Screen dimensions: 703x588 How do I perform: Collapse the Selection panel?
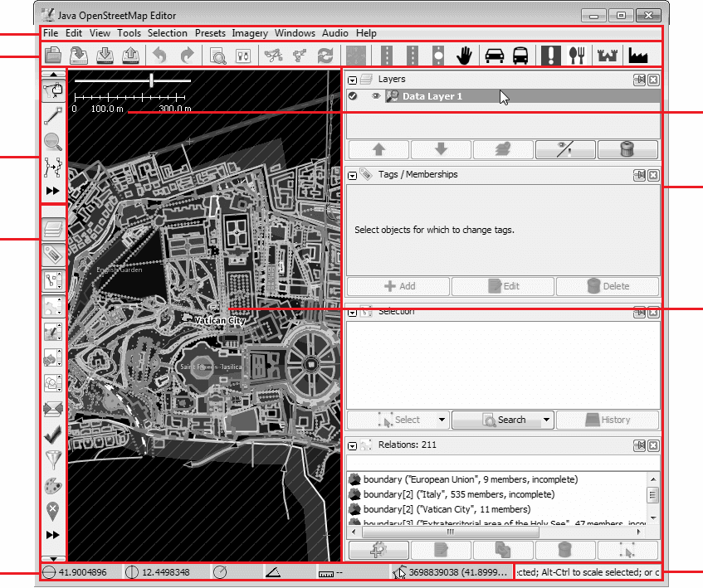coord(353,313)
